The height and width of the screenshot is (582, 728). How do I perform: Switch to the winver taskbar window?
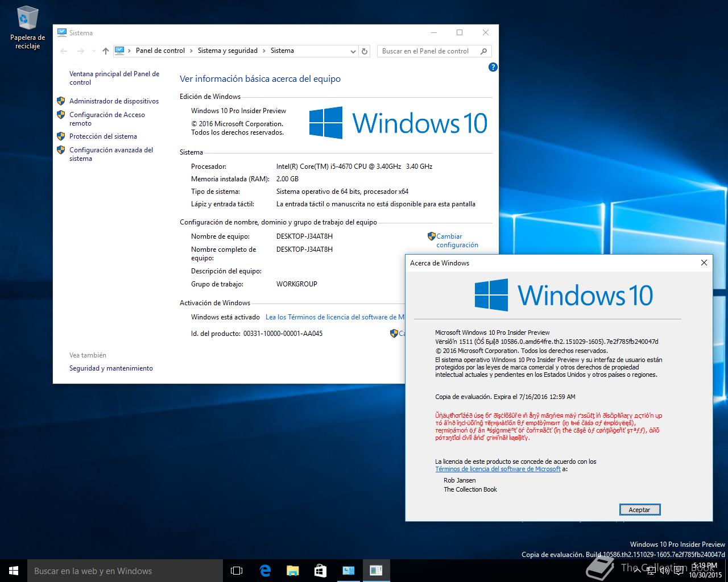tap(376, 571)
